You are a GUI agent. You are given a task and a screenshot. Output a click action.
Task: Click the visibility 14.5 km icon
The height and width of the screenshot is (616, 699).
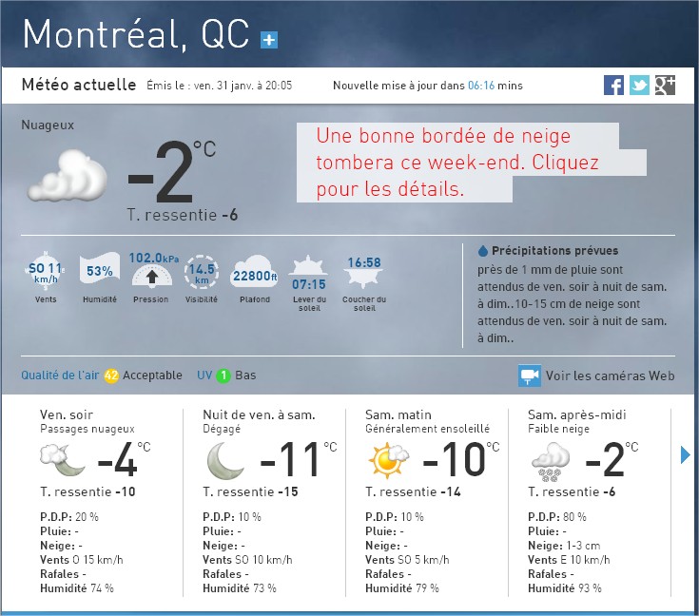coord(202,271)
